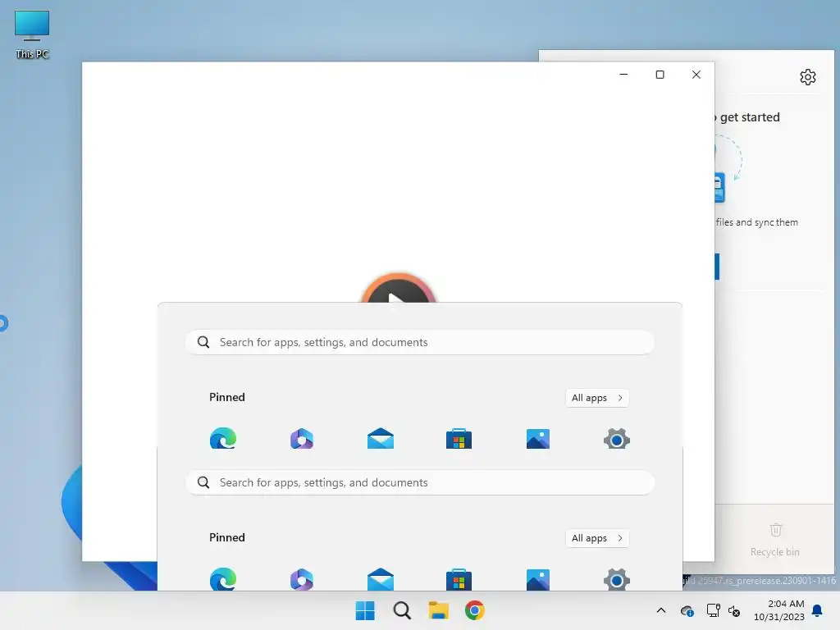Open OneDrive panel settings gear
The width and height of the screenshot is (840, 630).
pos(807,77)
